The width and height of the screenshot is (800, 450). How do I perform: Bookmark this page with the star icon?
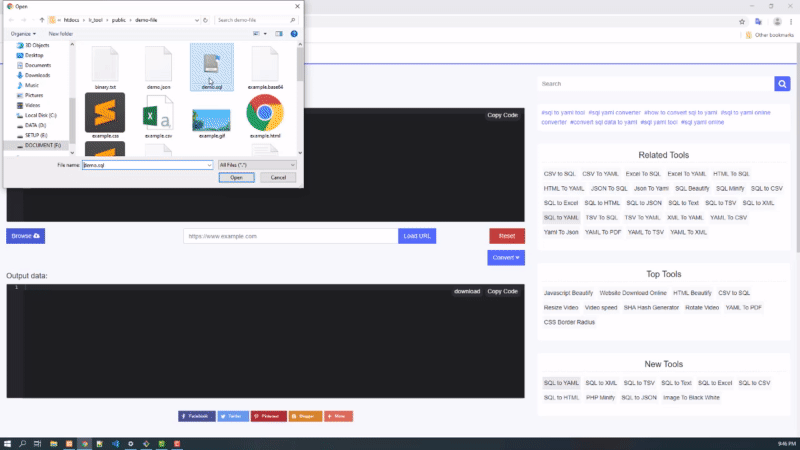[x=743, y=20]
